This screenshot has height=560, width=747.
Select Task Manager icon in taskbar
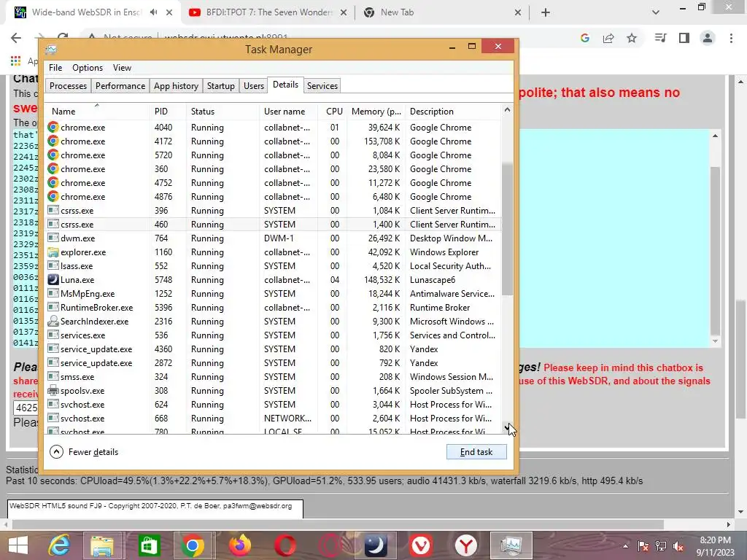click(x=511, y=545)
